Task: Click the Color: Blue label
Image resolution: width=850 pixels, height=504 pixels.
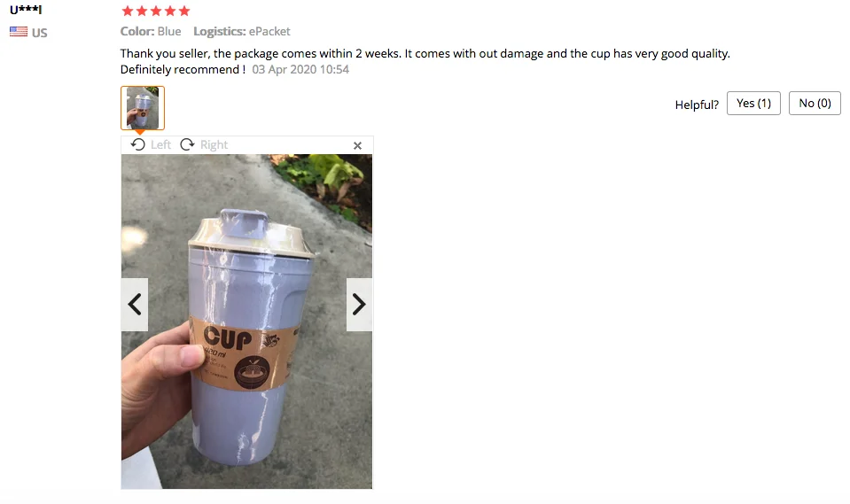Action: [x=151, y=31]
